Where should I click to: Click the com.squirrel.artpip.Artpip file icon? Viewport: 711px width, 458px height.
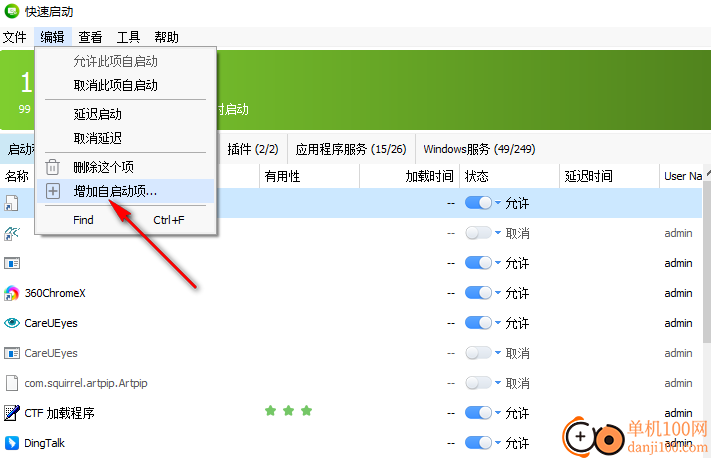(12, 383)
